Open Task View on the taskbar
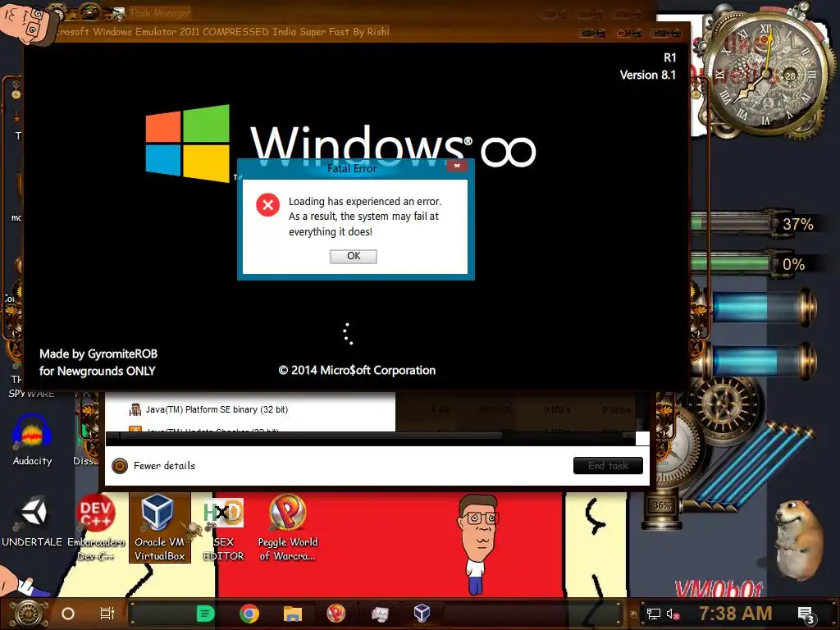 [107, 614]
